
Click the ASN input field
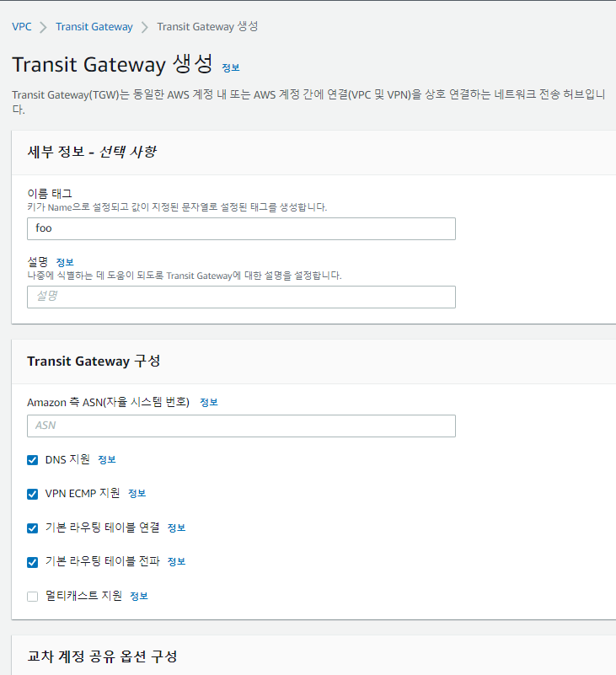tap(241, 426)
